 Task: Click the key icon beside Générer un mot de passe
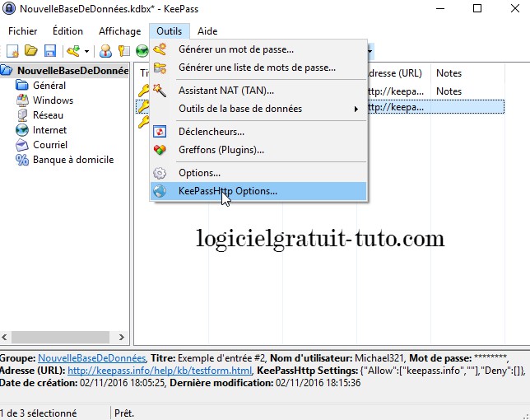coord(160,49)
